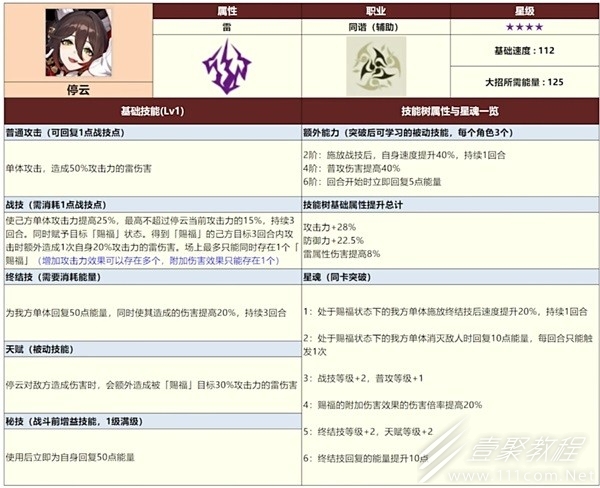Click the 雷属性伤害提高8% stat
Image resolution: width=600 pixels, height=488 pixels.
(x=342, y=254)
